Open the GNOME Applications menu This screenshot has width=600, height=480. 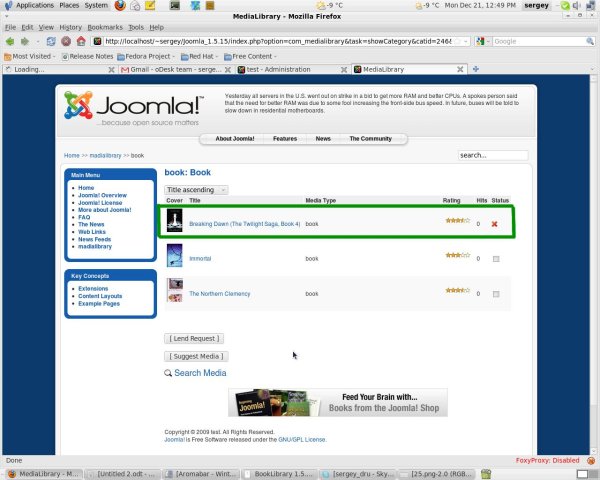(34, 5)
